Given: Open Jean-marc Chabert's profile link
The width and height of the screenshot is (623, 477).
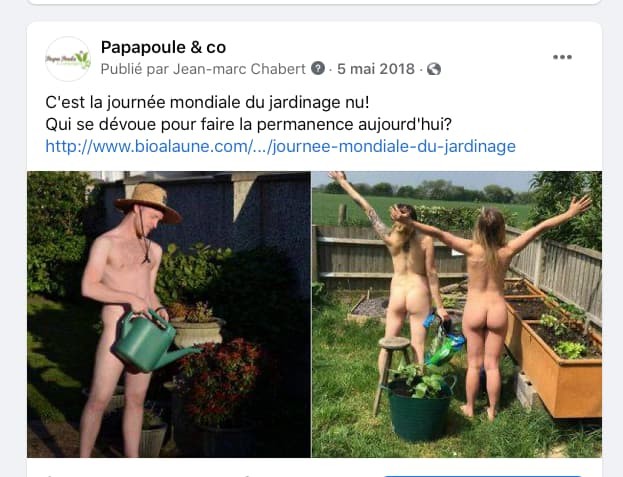Looking at the screenshot, I should coord(239,69).
